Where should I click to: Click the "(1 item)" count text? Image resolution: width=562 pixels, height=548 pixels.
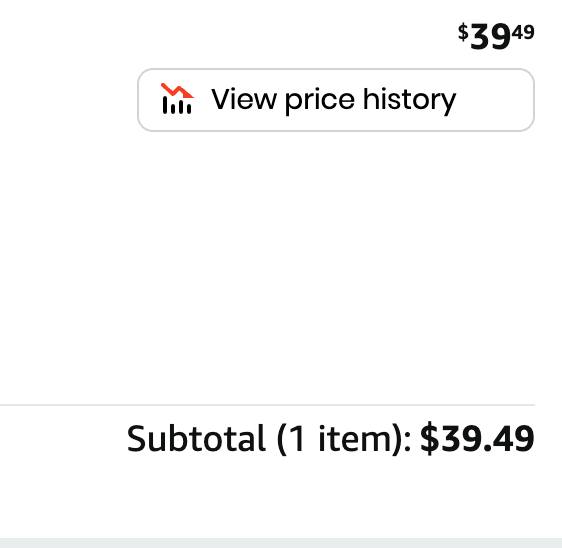click(x=339, y=439)
